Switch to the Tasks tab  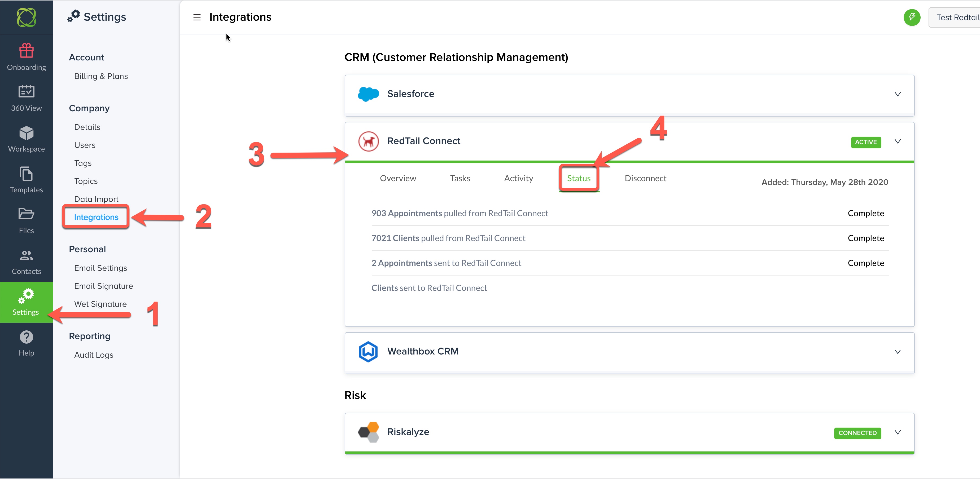point(460,178)
